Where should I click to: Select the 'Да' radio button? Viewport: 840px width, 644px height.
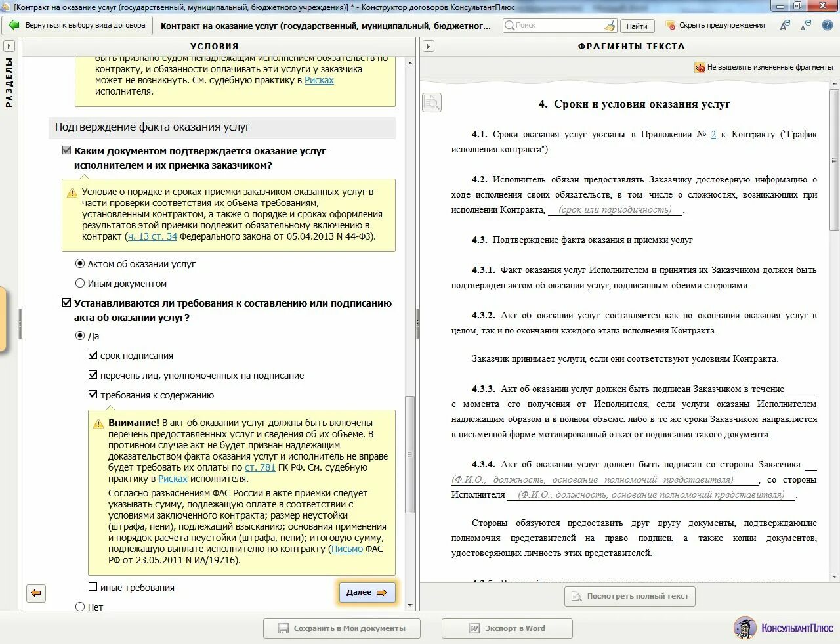point(80,335)
